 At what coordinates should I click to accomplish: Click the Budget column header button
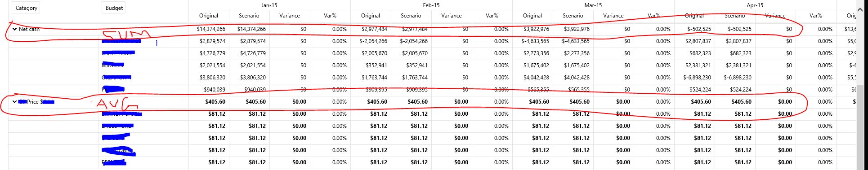pos(114,8)
